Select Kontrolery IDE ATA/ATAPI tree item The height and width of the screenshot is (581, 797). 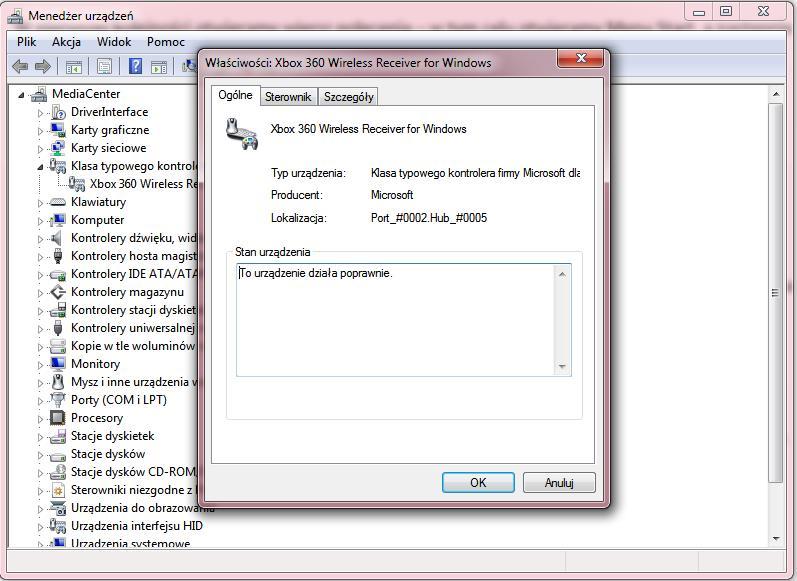coord(133,274)
